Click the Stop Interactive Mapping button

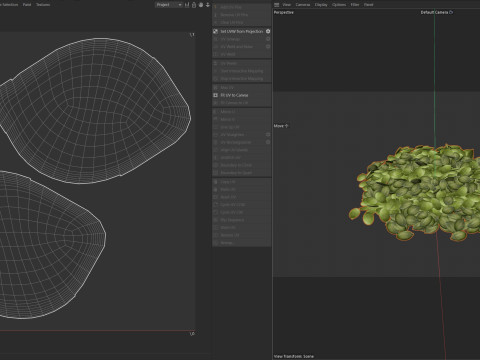pyautogui.click(x=242, y=79)
